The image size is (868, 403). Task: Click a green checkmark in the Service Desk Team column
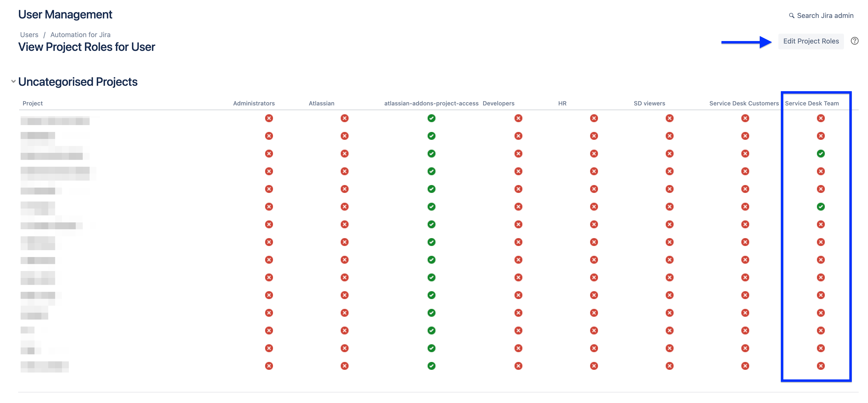(820, 153)
